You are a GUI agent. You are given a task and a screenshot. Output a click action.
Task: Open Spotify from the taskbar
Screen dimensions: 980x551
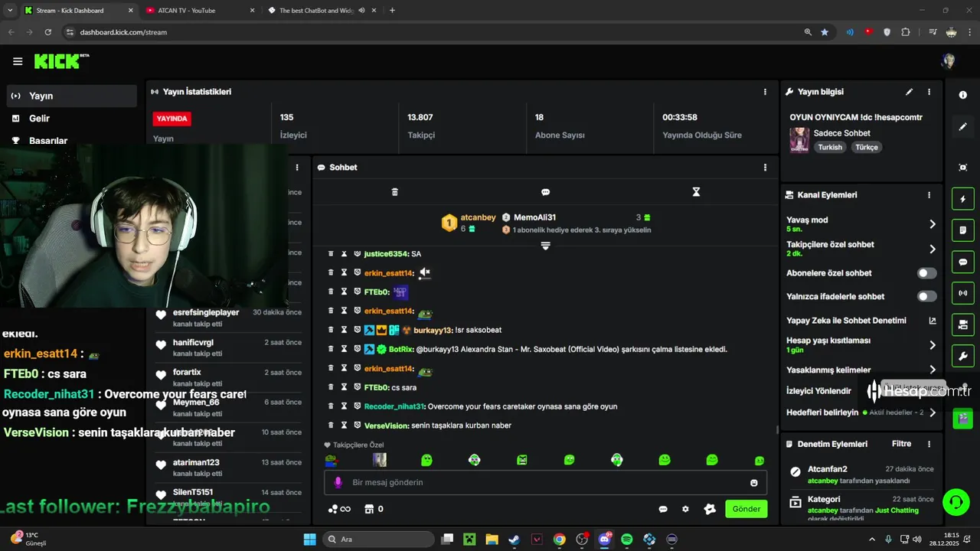click(x=627, y=540)
